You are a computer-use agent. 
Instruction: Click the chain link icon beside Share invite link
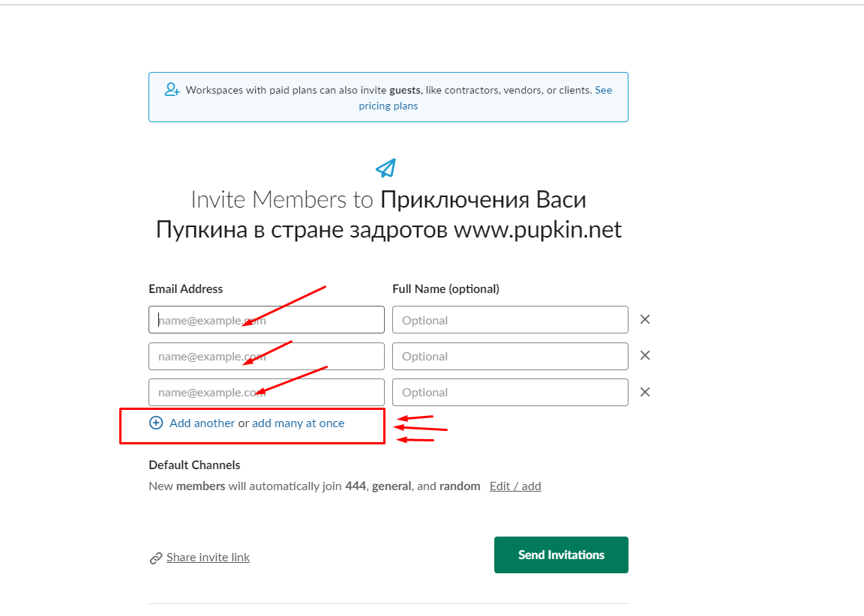pos(156,558)
